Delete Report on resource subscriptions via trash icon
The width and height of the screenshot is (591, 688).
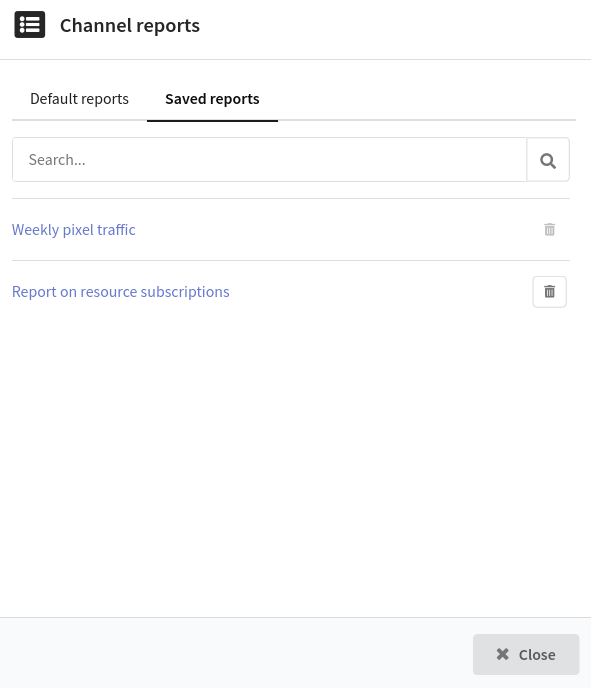coord(549,292)
